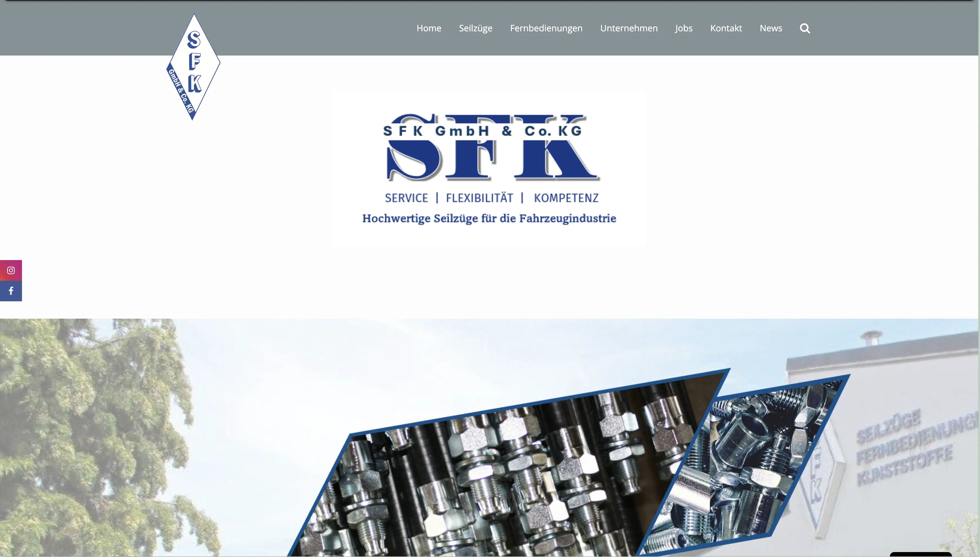Image resolution: width=980 pixels, height=557 pixels.
Task: Click the Instagram icon in the sidebar
Action: point(11,270)
